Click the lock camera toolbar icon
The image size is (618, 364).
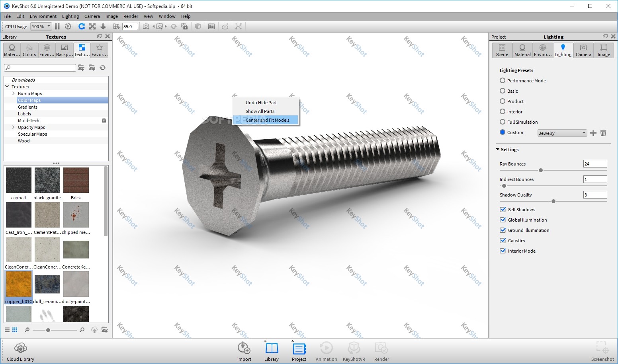[184, 26]
